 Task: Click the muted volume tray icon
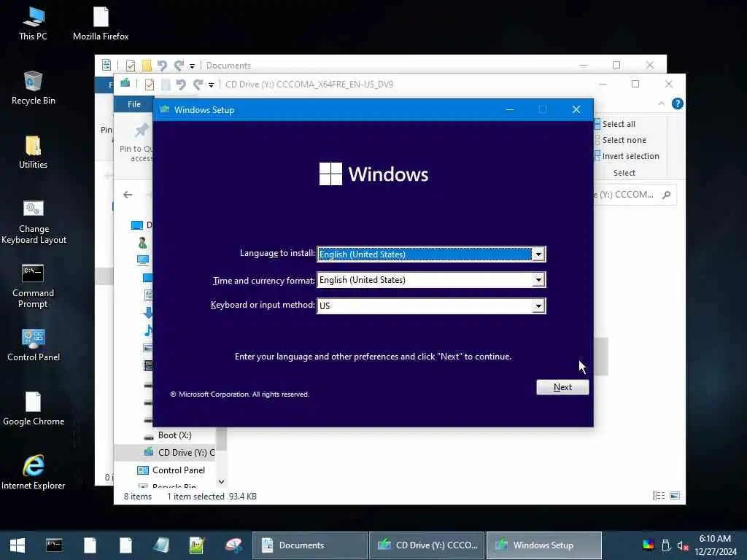tap(683, 545)
